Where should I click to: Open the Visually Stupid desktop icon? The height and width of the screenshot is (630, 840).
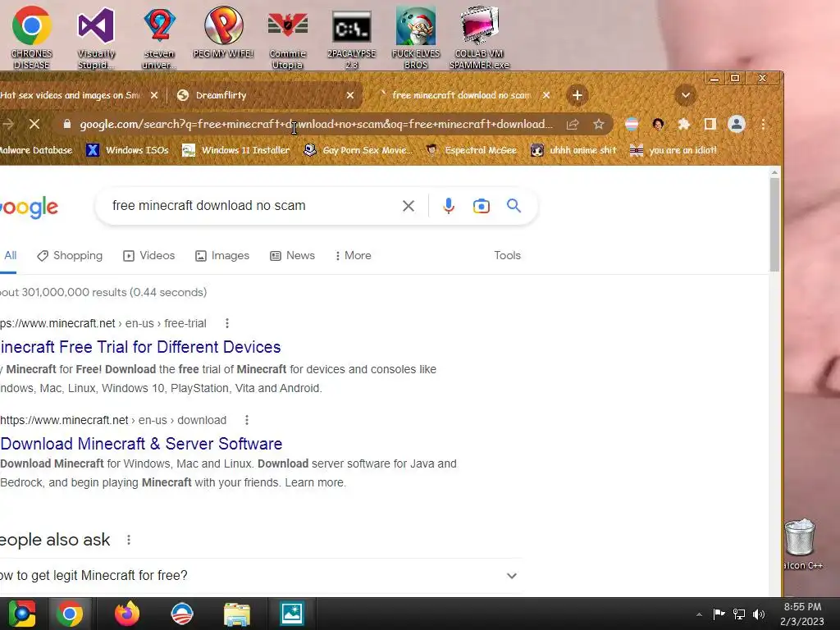pos(96,38)
